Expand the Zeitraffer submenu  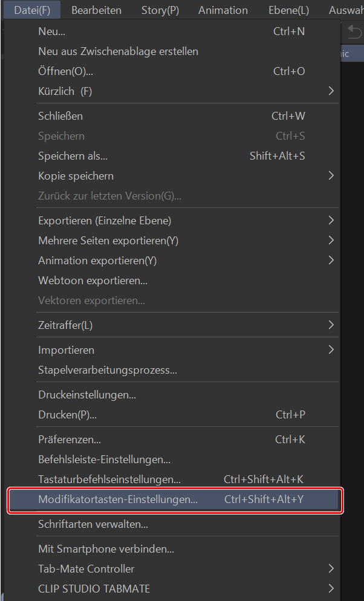(x=331, y=325)
